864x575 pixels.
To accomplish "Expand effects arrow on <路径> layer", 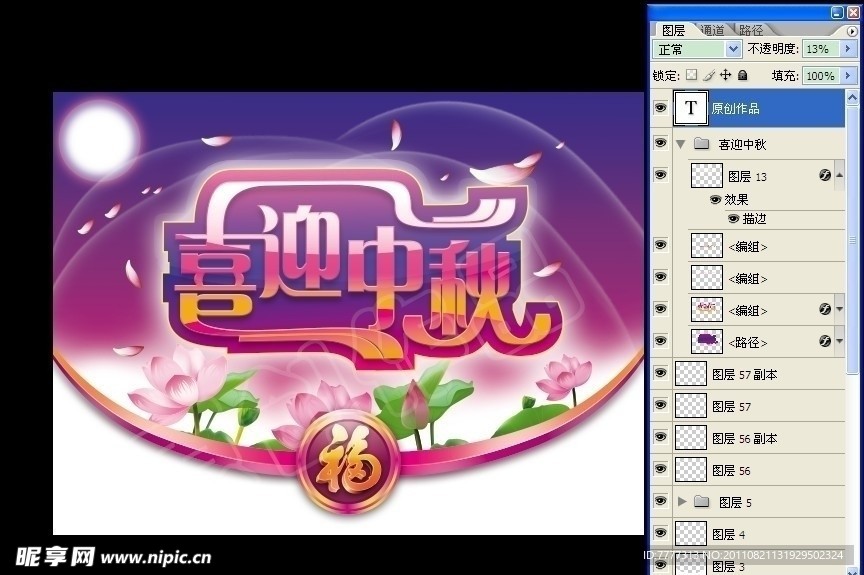I will (x=839, y=341).
